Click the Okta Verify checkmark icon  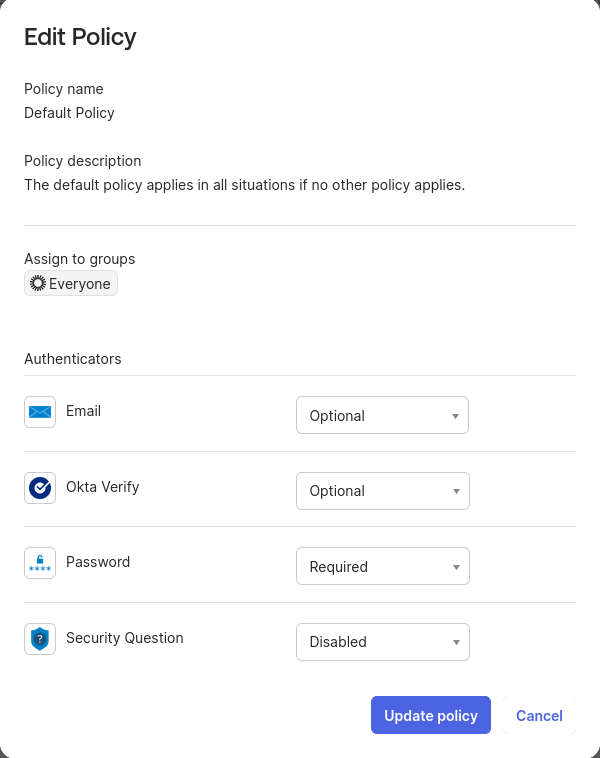[40, 488]
